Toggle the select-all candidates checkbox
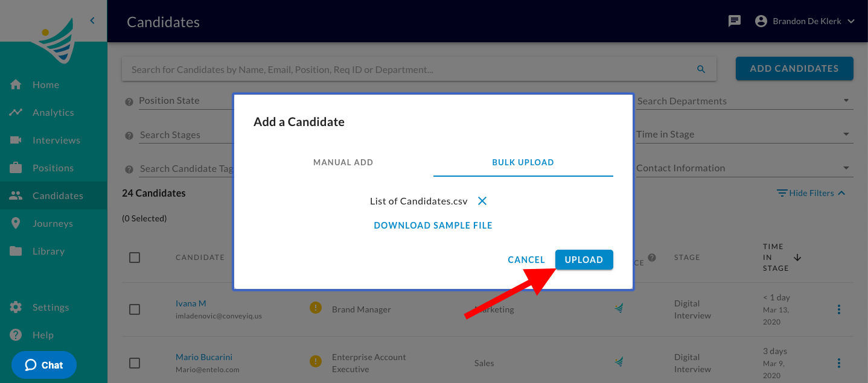This screenshot has height=383, width=868. click(x=135, y=258)
